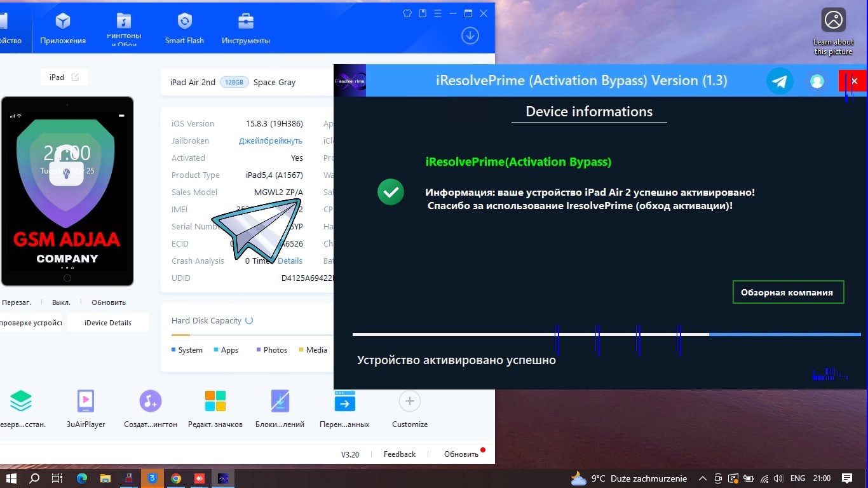Screen dimensions: 868x488
Task: Open the data transfer tool (Перен...анных)
Action: click(345, 401)
